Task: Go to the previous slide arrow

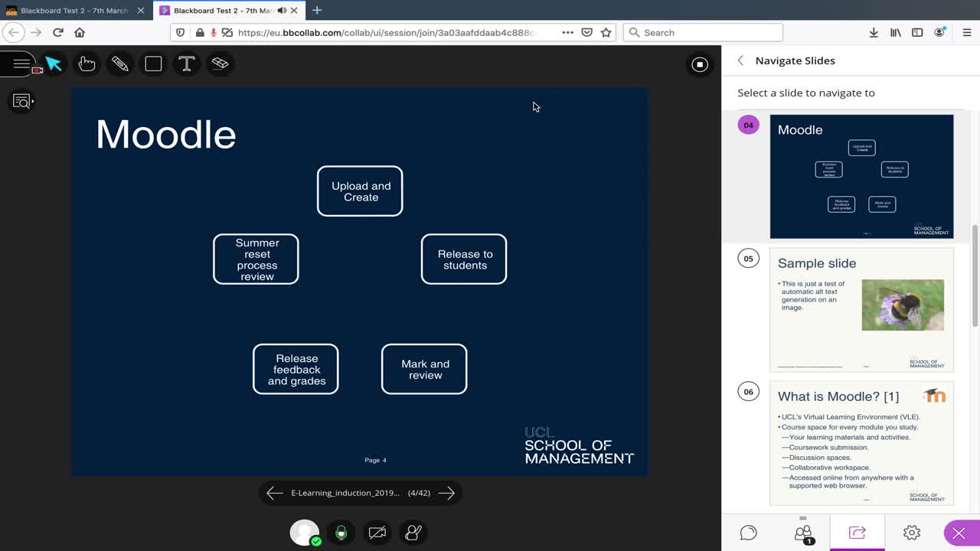Action: click(x=274, y=494)
